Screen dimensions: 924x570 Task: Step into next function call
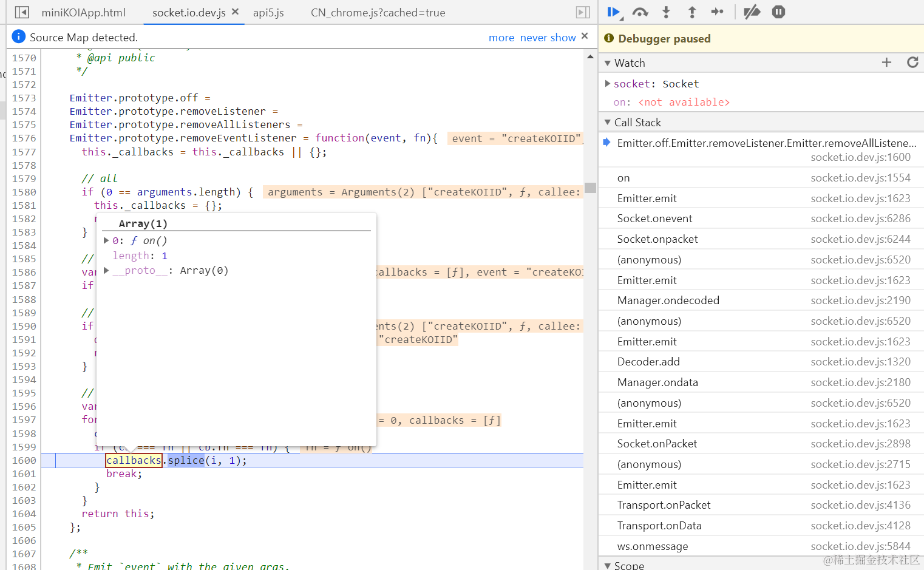[666, 12]
